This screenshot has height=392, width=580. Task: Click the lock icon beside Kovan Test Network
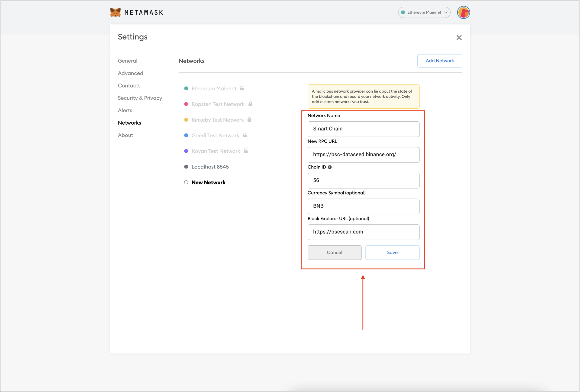point(246,151)
